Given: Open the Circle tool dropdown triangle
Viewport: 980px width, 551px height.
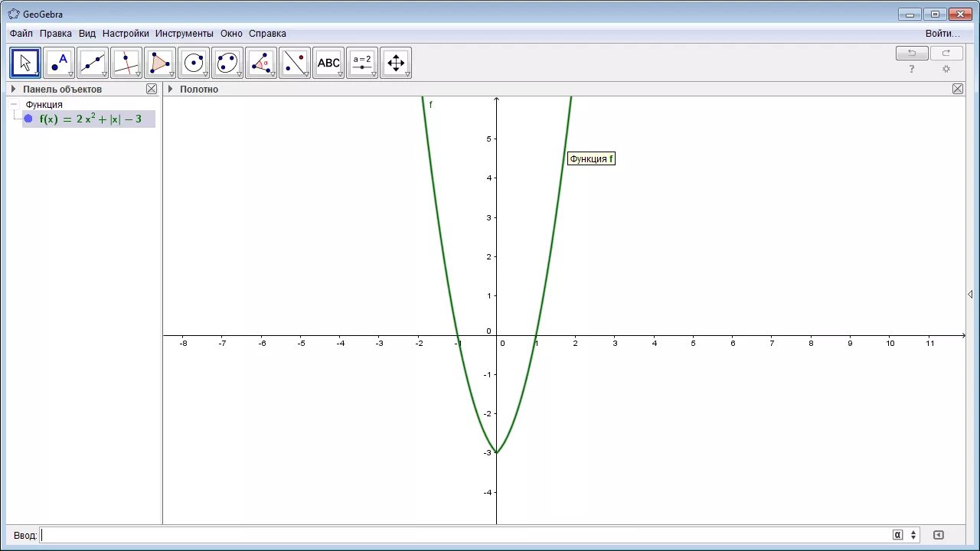Looking at the screenshot, I should [x=205, y=74].
